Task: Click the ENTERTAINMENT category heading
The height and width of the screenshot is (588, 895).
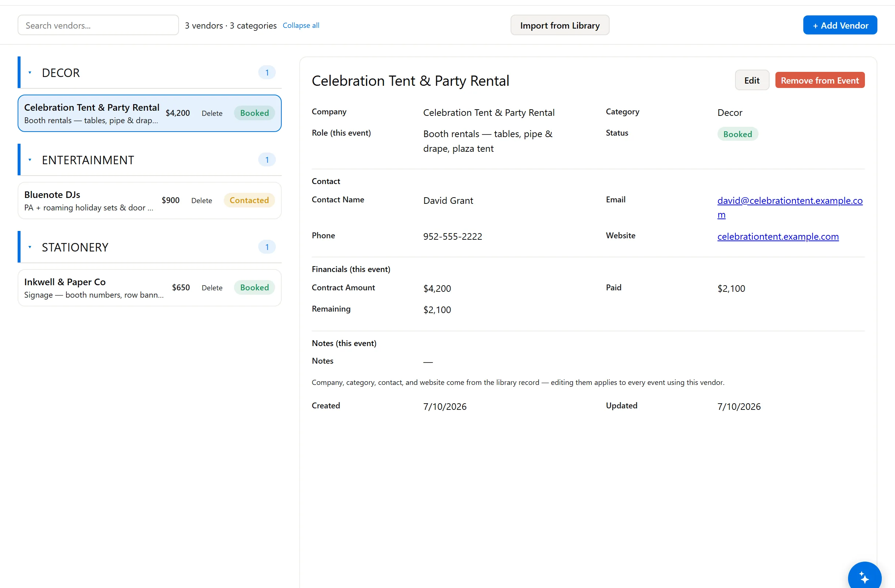Action: [88, 160]
